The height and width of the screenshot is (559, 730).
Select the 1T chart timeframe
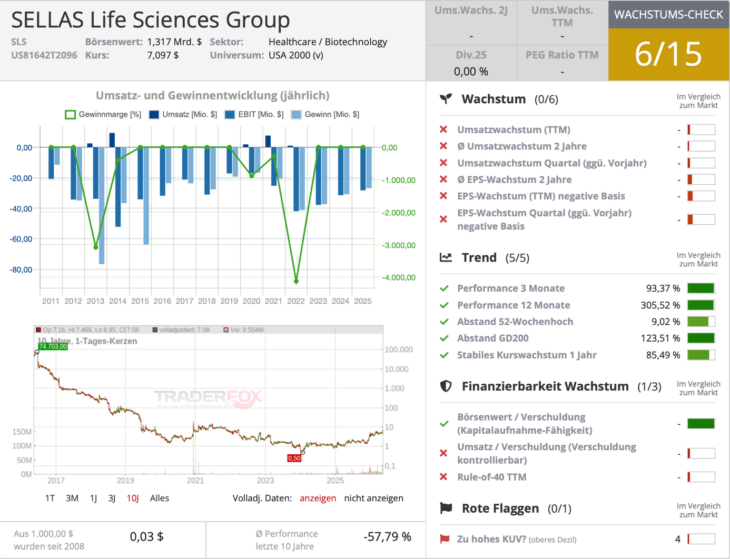[x=50, y=498]
